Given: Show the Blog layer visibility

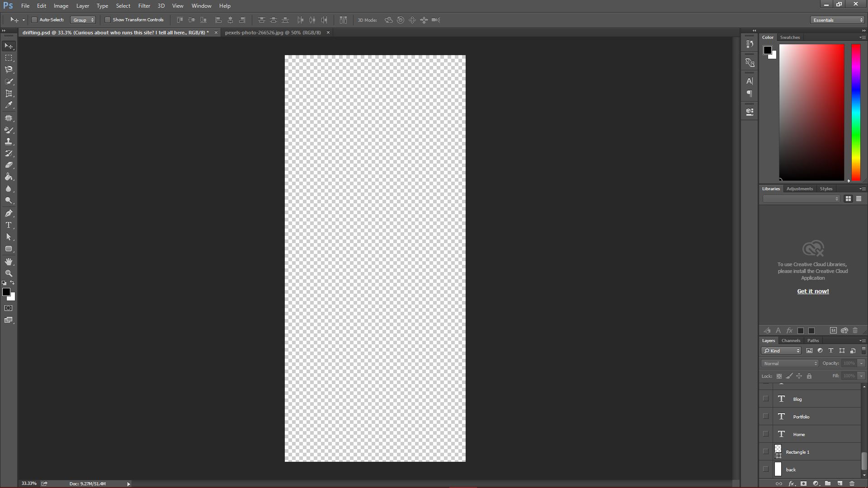Looking at the screenshot, I should tap(765, 399).
